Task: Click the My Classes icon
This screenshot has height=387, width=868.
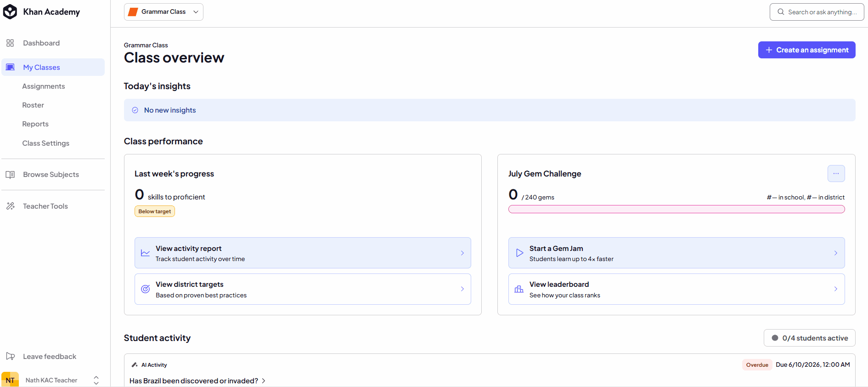Action: point(10,67)
